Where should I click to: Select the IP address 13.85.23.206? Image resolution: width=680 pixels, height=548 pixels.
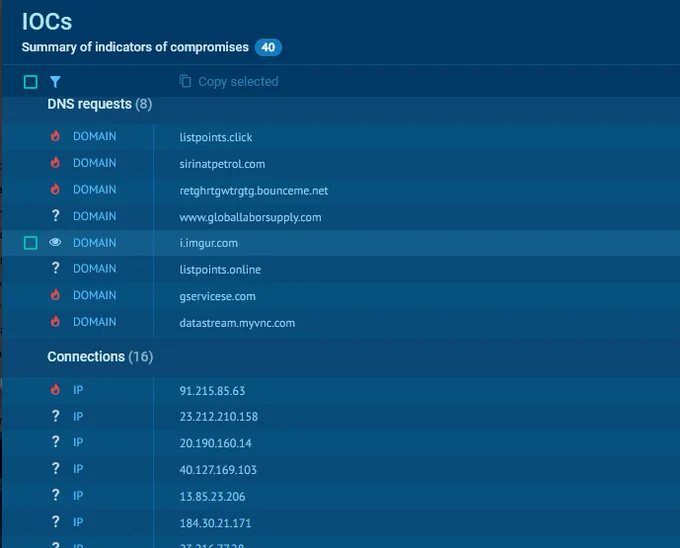coord(212,497)
